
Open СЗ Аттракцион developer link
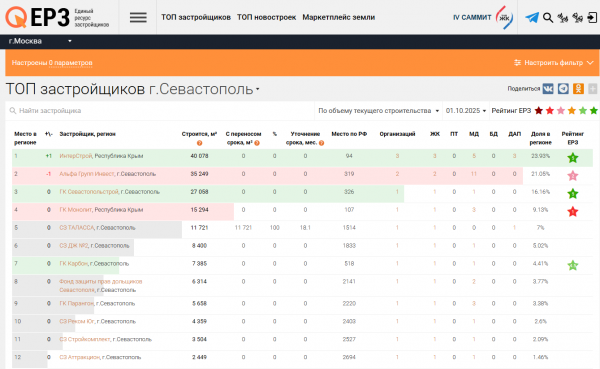80,358
